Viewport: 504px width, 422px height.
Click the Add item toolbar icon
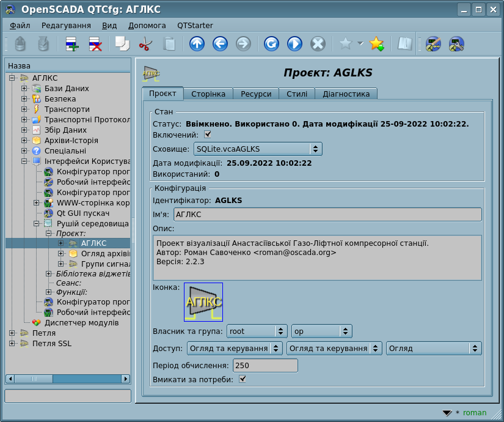coord(72,44)
